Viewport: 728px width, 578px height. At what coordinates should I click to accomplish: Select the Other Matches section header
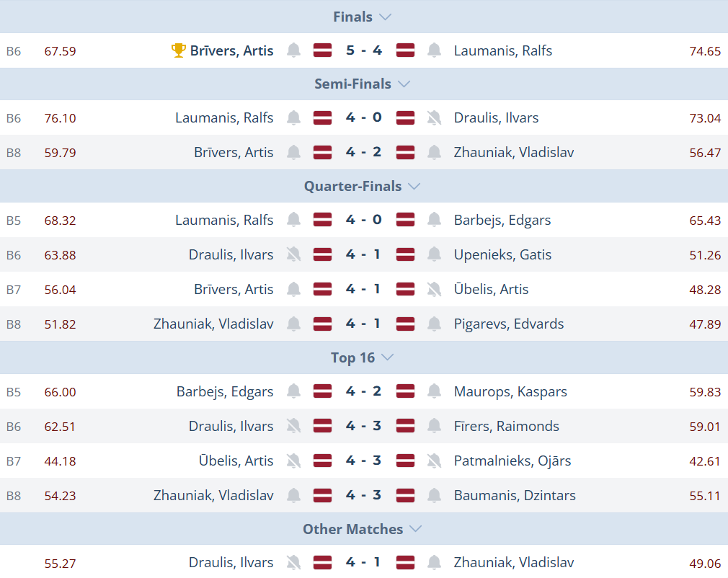[352, 529]
